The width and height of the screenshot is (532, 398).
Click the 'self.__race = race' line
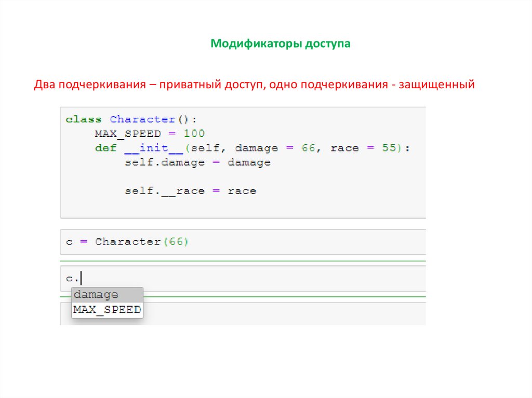coord(190,191)
